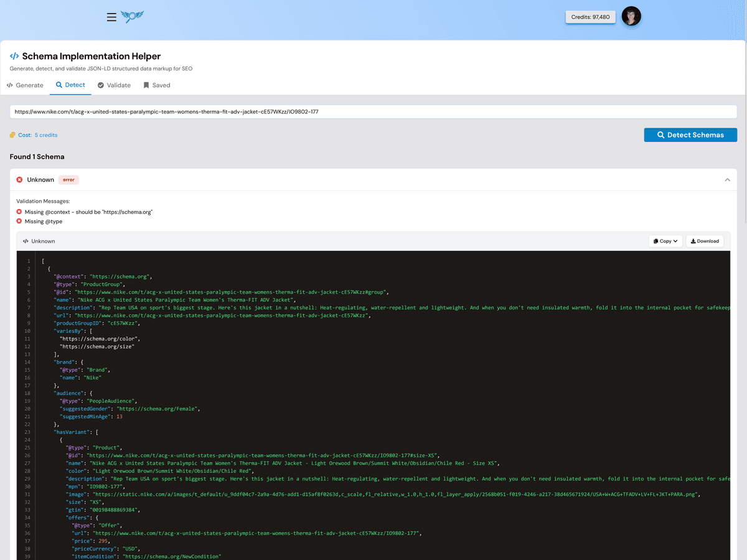The height and width of the screenshot is (560, 747).
Task: Click the bookmark icon beside Saved
Action: [146, 85]
